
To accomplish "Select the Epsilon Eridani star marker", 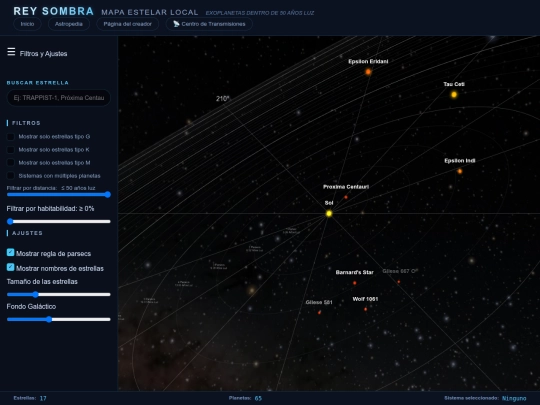I will click(x=368, y=72).
